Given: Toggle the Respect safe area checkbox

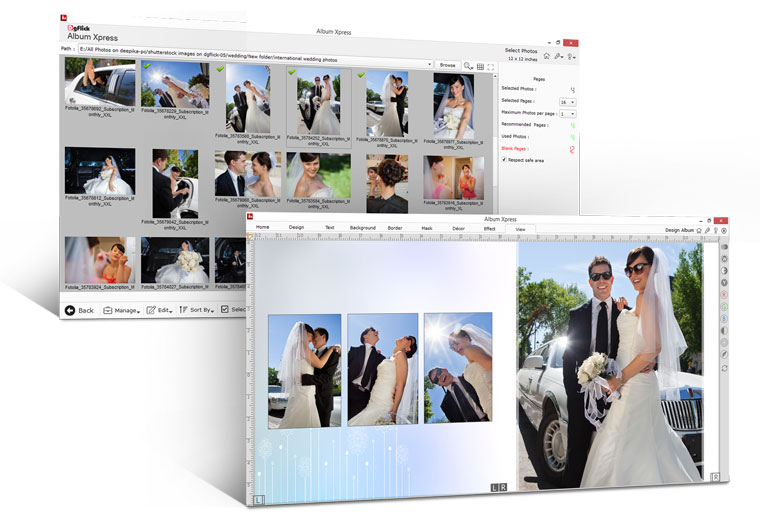Looking at the screenshot, I should pos(504,159).
